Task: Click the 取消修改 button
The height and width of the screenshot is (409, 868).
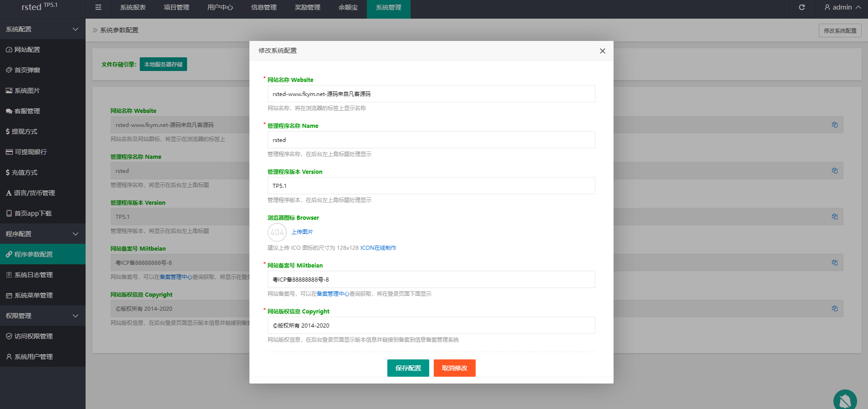Action: [454, 368]
